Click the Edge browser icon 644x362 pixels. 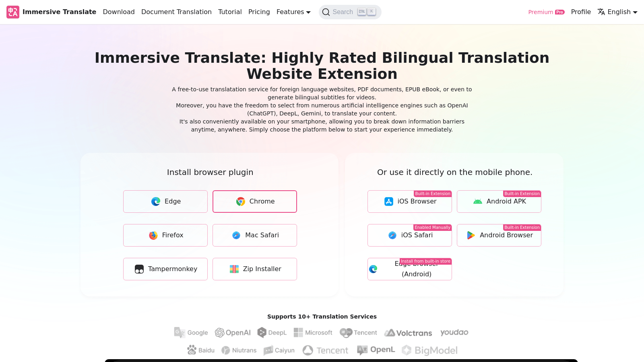156,202
